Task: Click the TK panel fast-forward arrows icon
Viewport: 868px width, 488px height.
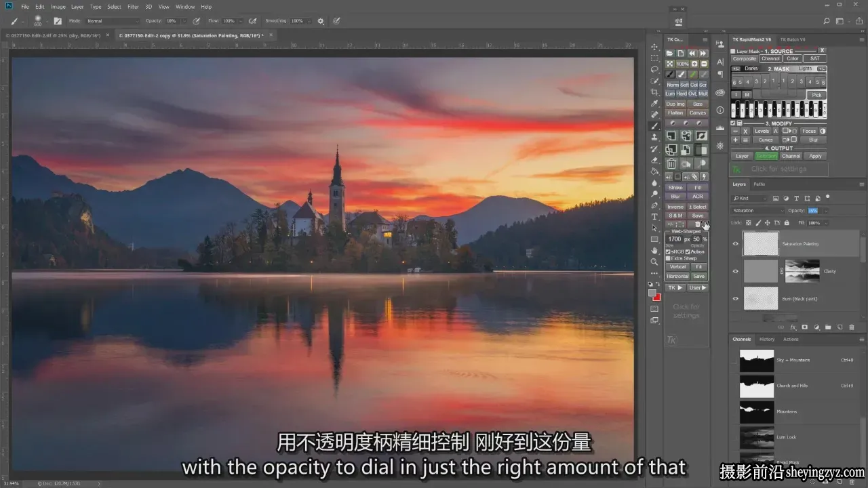Action: [703, 54]
